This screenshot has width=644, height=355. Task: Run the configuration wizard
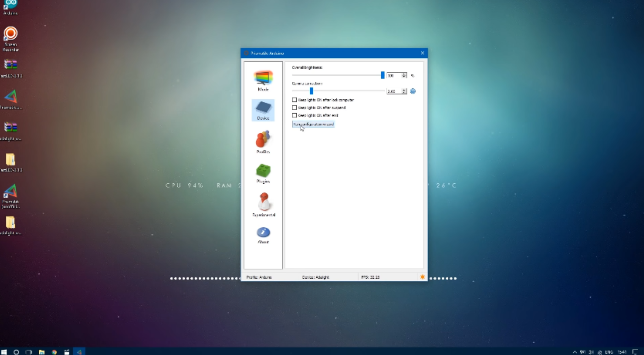click(x=313, y=124)
